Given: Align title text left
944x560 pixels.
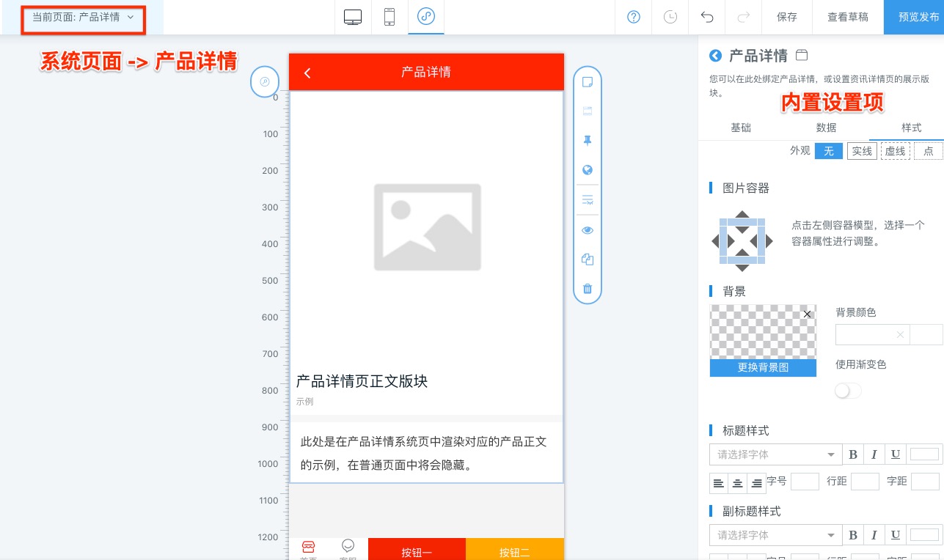Looking at the screenshot, I should [x=719, y=483].
